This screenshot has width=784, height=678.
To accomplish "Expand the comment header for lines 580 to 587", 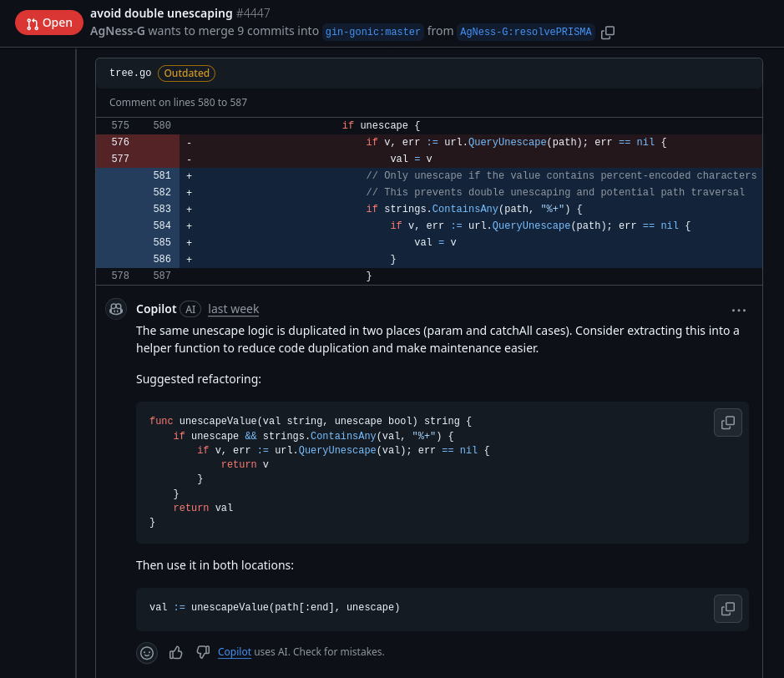I will coord(178,102).
